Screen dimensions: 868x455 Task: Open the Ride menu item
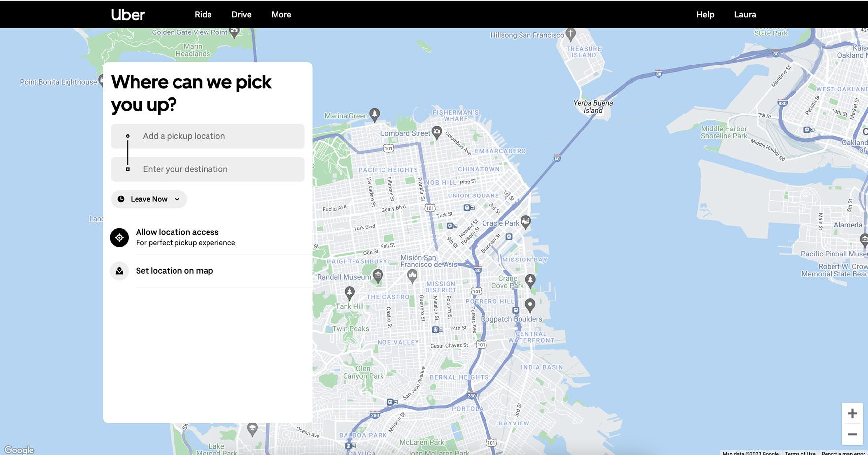[x=203, y=15]
